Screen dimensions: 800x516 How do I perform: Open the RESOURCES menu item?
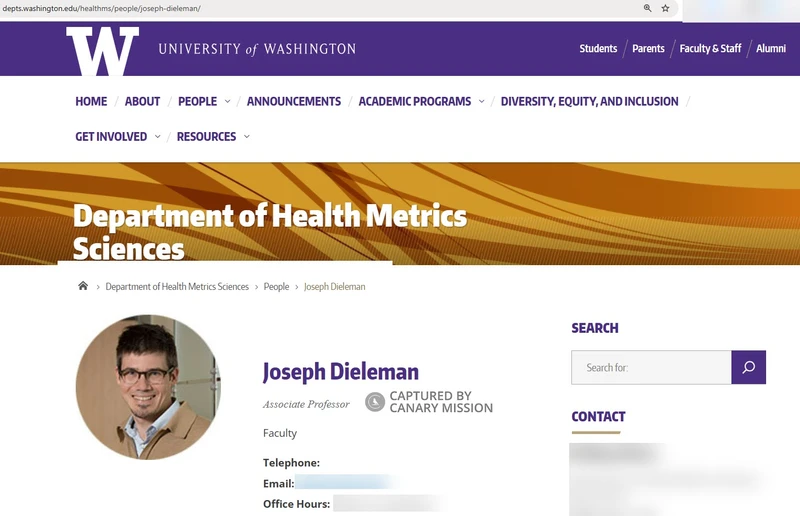(x=206, y=137)
